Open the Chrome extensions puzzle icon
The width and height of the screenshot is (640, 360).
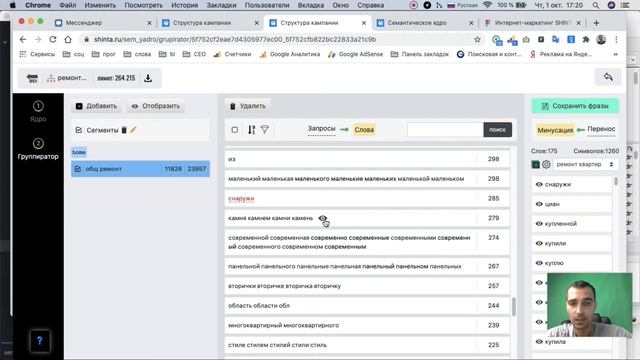tap(586, 40)
